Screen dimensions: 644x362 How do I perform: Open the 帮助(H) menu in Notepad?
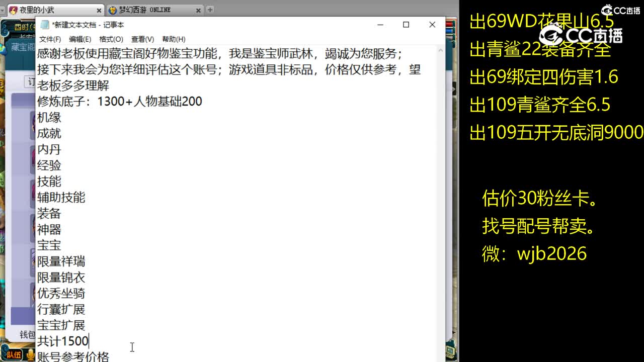(174, 39)
